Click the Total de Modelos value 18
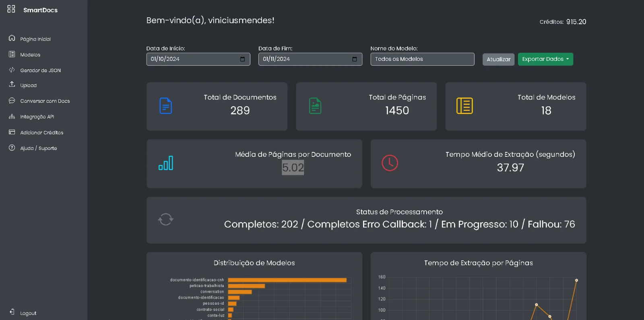 click(546, 110)
